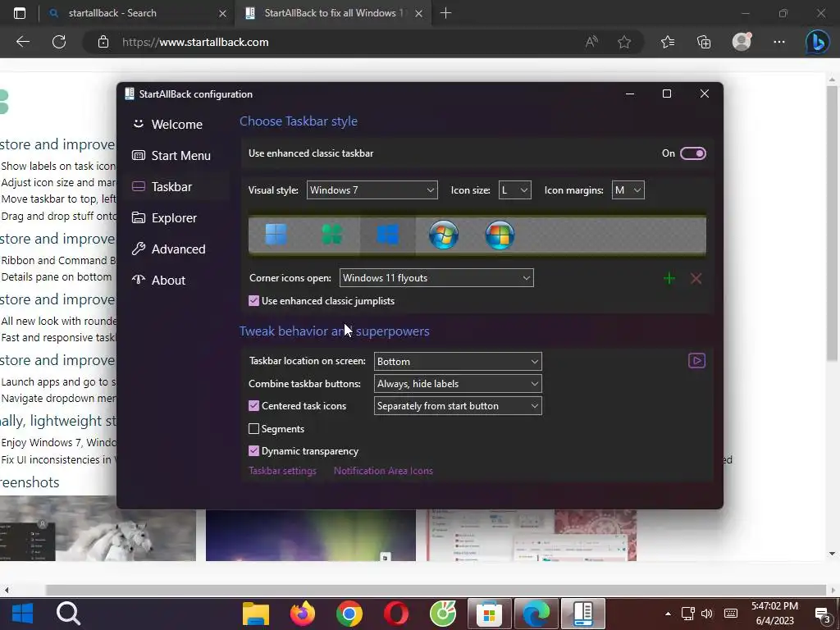Open Advanced settings section
840x630 pixels.
click(176, 249)
